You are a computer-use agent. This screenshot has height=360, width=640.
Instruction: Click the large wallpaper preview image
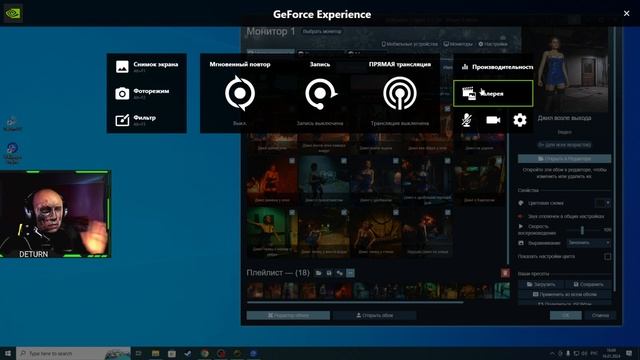pos(564,69)
